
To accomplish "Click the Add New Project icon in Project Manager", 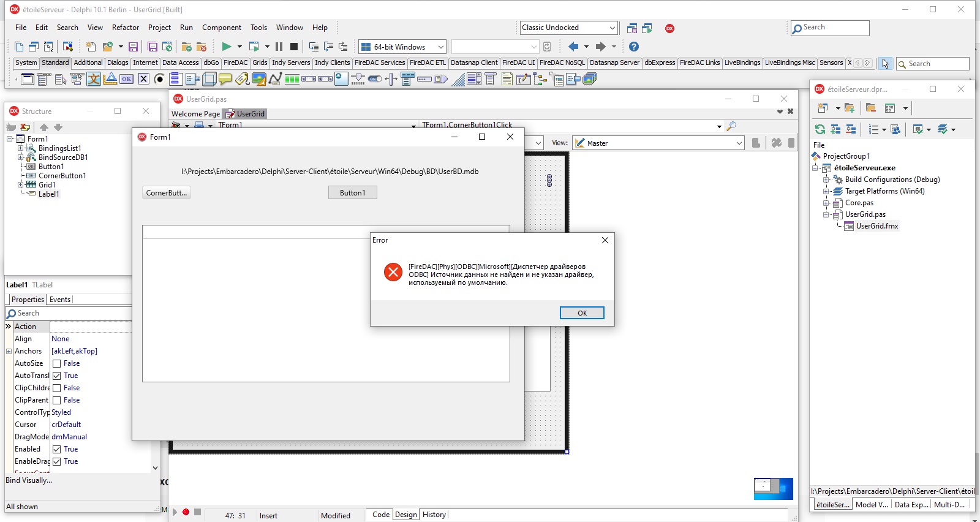I will pos(823,108).
